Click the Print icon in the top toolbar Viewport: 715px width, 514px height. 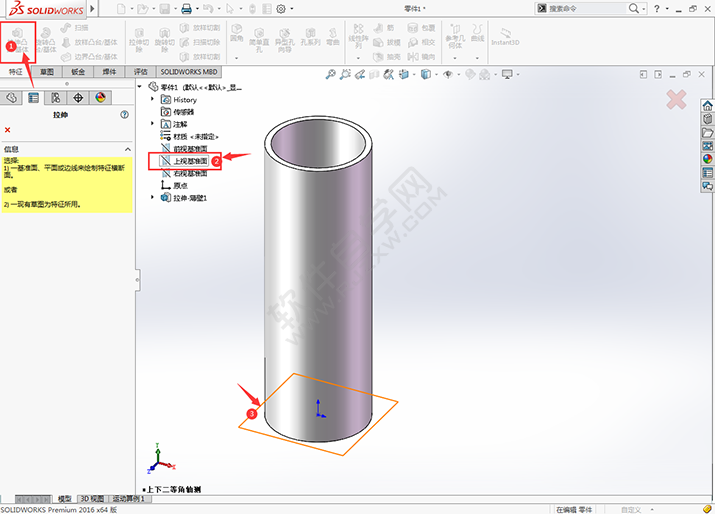[x=186, y=9]
